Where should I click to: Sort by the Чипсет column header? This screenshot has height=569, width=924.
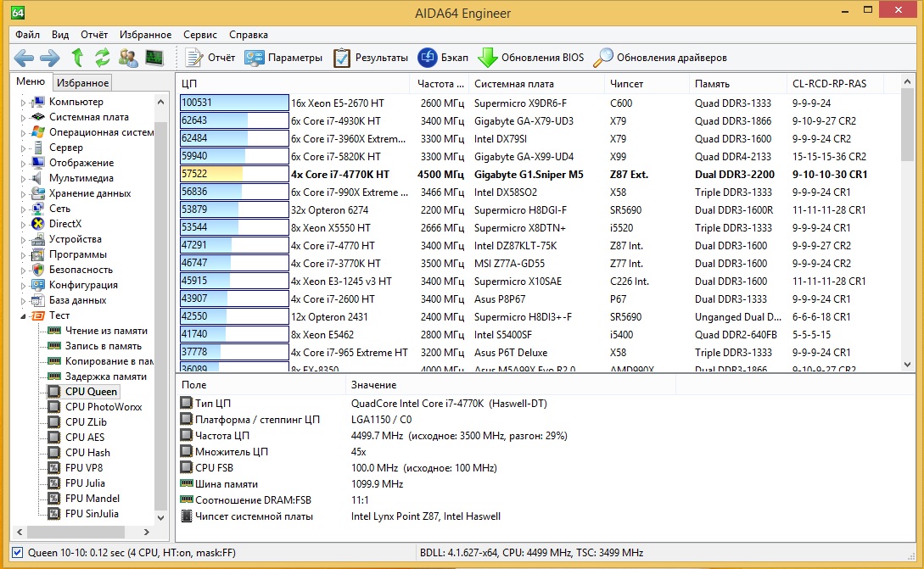pos(647,84)
